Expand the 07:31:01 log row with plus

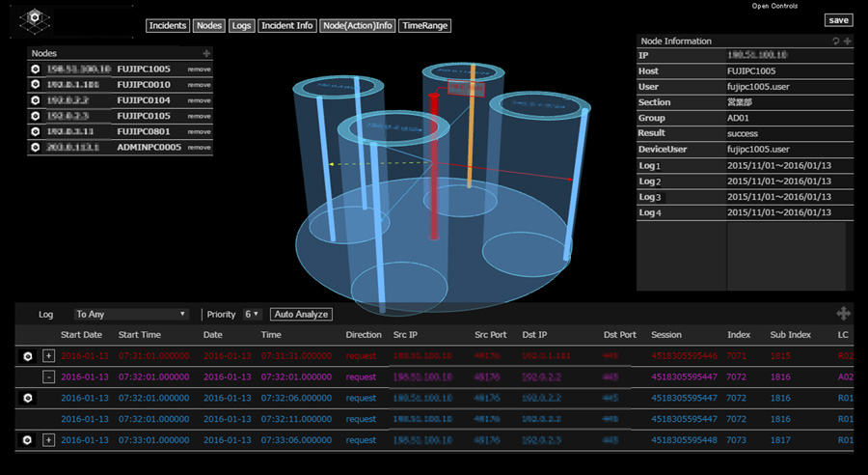(48, 356)
